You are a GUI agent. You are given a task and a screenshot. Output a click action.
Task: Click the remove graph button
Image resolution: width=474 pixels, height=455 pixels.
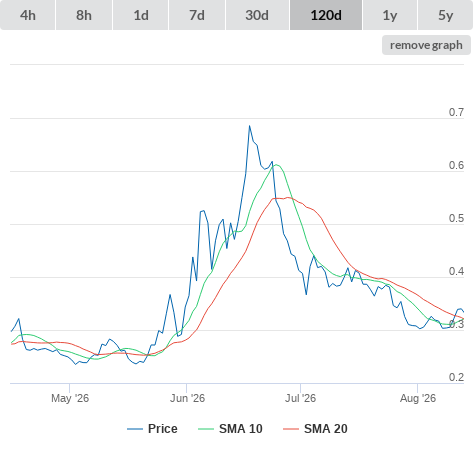(x=426, y=45)
